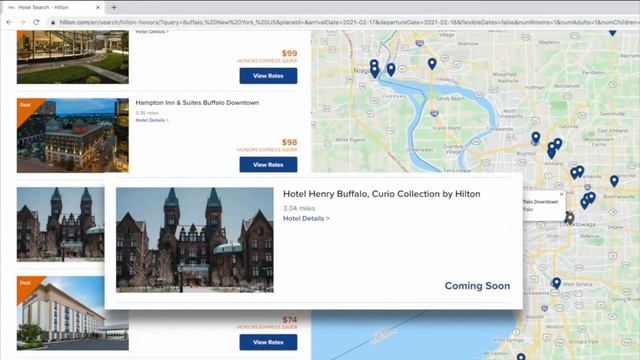This screenshot has height=360, width=640.
Task: Select the easternmost pin above Bowmansville
Action: pyautogui.click(x=614, y=181)
